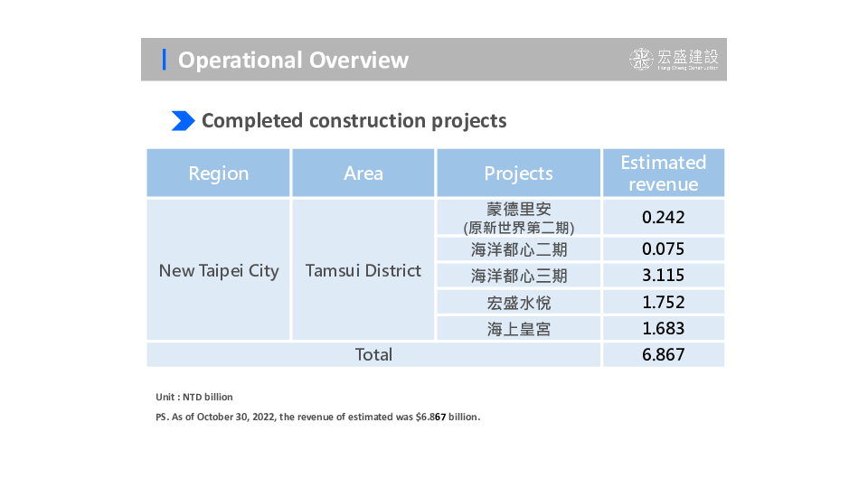
Task: Select the Total row label
Action: 373,354
